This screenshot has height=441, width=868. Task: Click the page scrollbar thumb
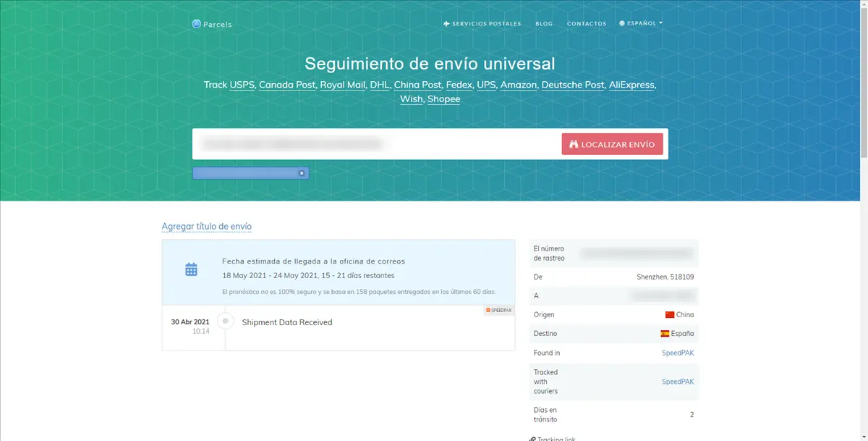[862, 81]
